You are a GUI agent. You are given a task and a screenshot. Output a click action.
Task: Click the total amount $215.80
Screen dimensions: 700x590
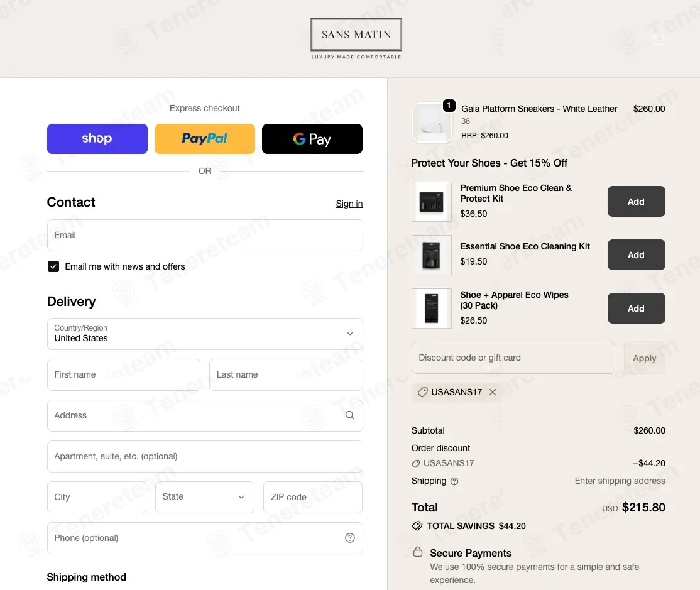pyautogui.click(x=643, y=508)
